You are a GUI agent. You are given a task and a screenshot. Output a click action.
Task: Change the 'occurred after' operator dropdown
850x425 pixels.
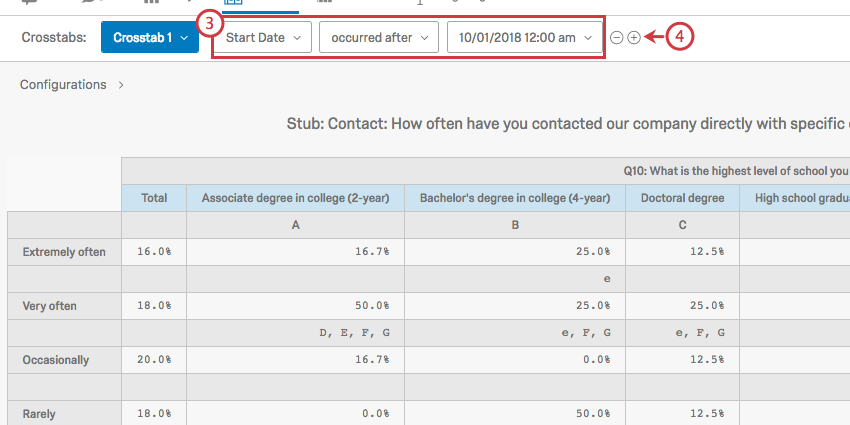379,37
